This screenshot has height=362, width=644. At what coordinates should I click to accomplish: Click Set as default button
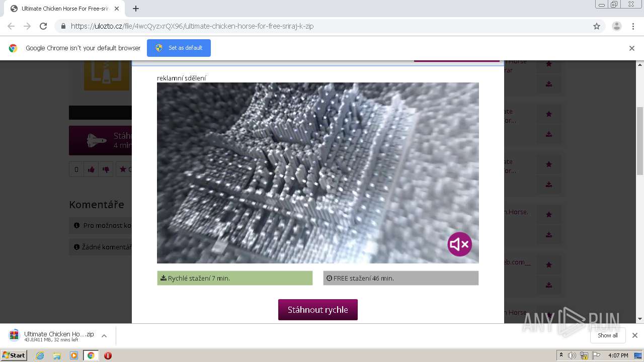(179, 48)
